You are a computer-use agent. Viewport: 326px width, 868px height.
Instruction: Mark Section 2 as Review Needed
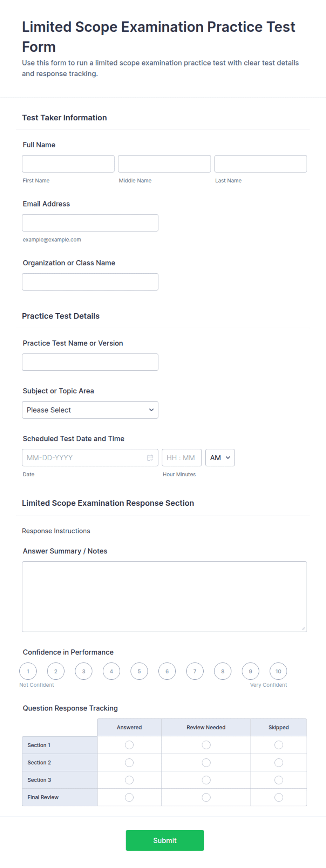point(206,762)
